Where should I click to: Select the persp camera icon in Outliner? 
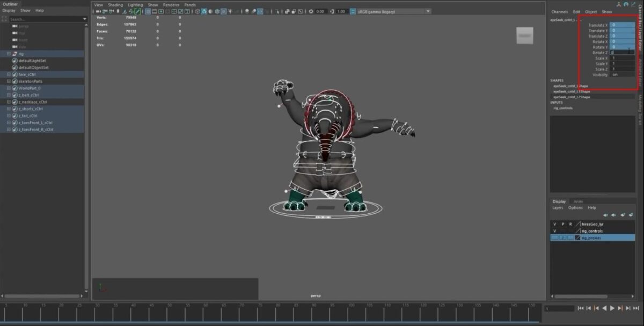coord(14,26)
